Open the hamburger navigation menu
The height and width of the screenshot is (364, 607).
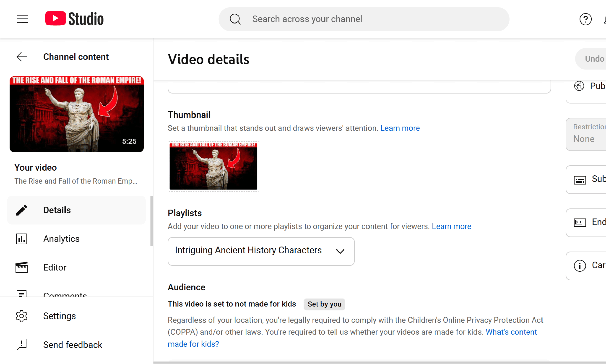(22, 19)
